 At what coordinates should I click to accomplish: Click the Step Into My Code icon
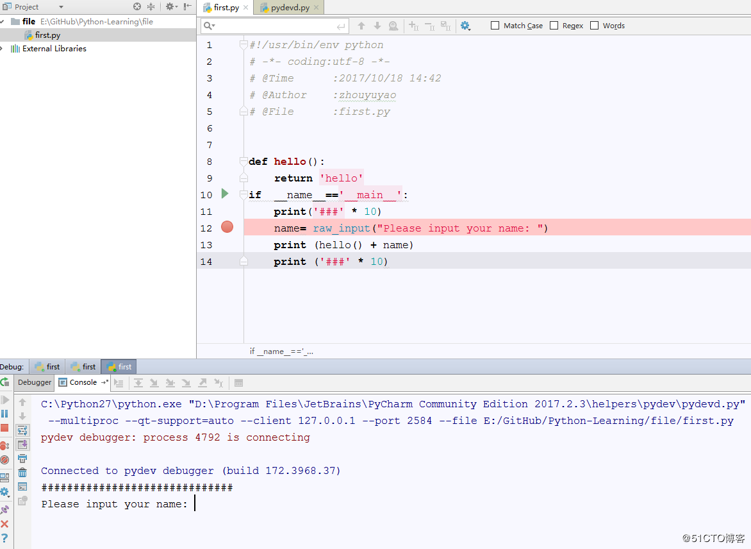170,383
